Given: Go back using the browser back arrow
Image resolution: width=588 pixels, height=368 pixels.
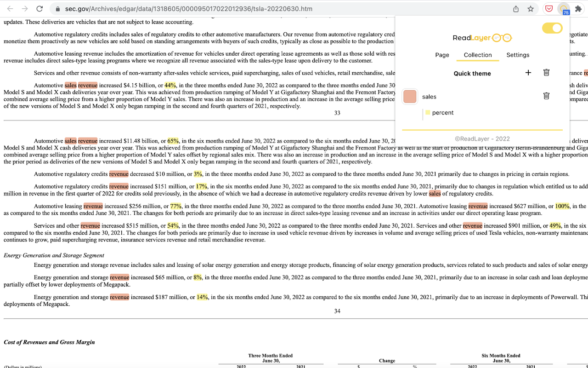Looking at the screenshot, I should [10, 9].
